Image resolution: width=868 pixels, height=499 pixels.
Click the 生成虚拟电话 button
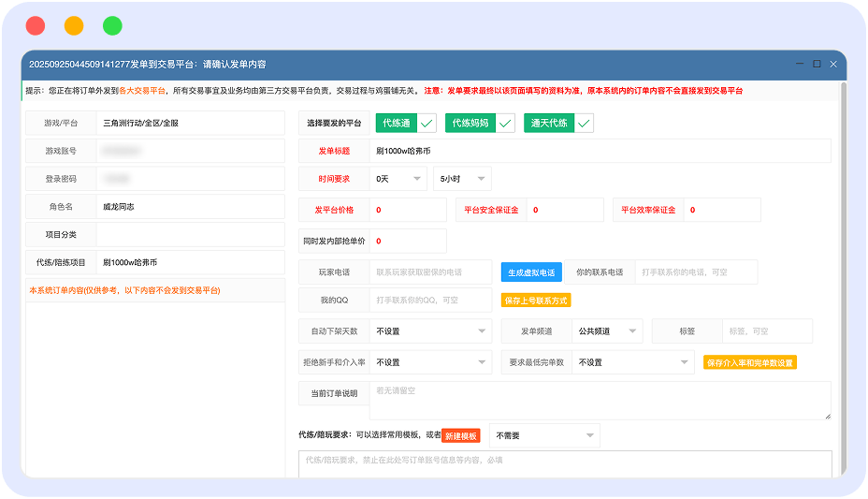[x=531, y=272]
